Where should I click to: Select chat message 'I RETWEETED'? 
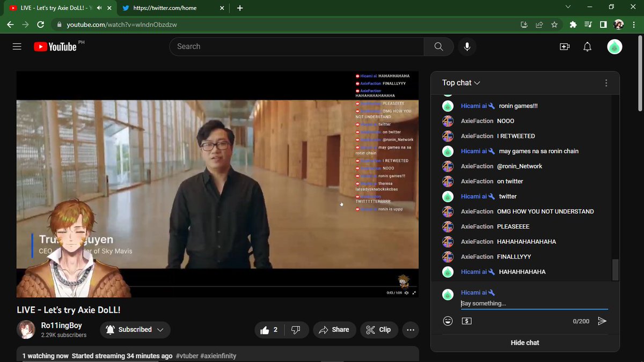click(516, 136)
